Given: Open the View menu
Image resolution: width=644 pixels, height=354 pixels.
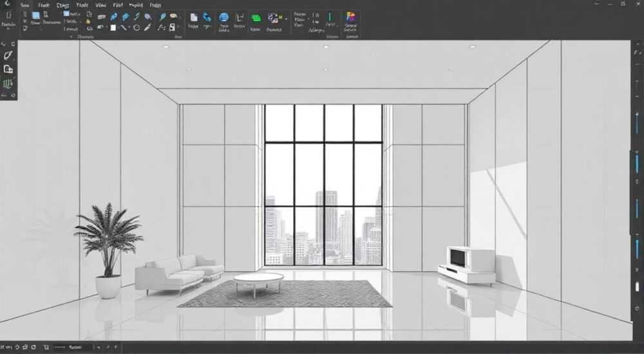Looking at the screenshot, I should point(100,5).
